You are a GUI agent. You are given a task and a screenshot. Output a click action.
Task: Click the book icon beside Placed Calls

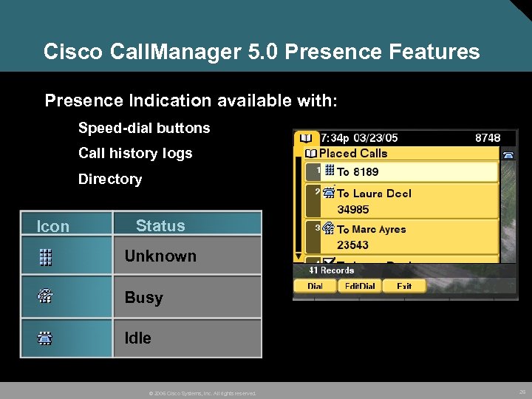tap(311, 154)
